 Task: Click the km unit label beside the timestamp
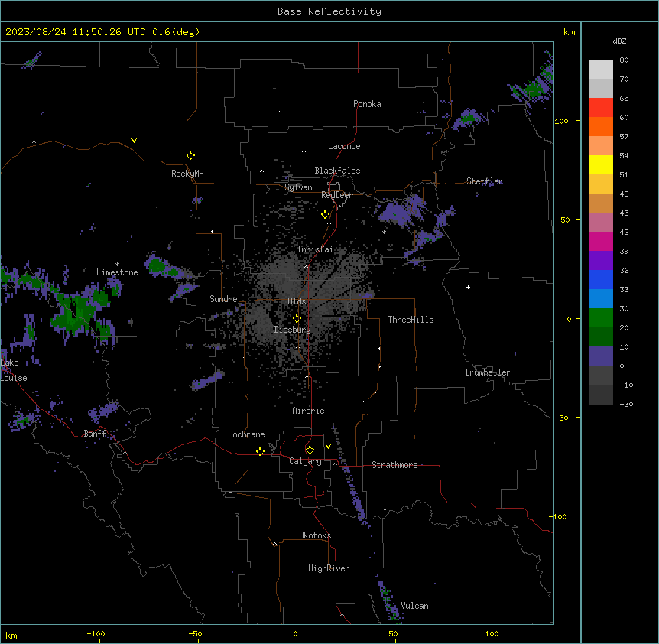click(569, 32)
